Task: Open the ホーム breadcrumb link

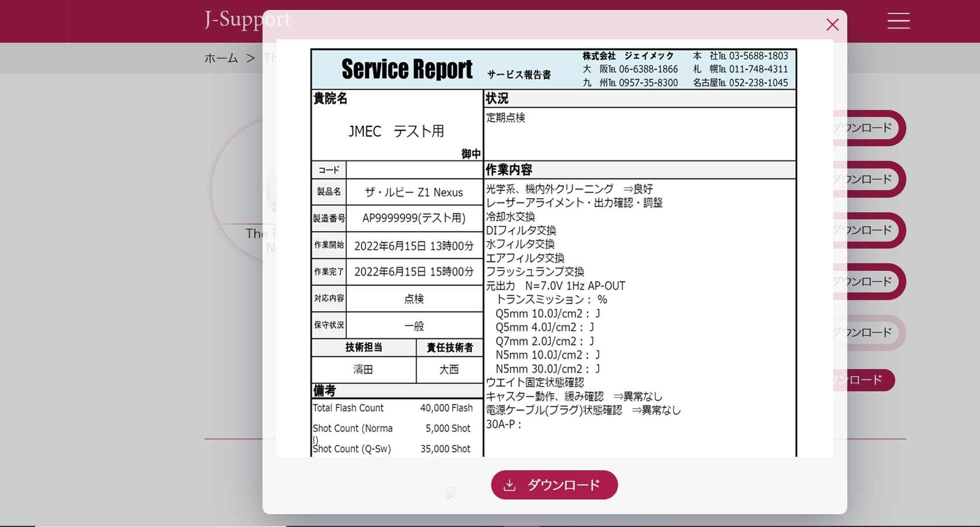Action: pos(220,58)
